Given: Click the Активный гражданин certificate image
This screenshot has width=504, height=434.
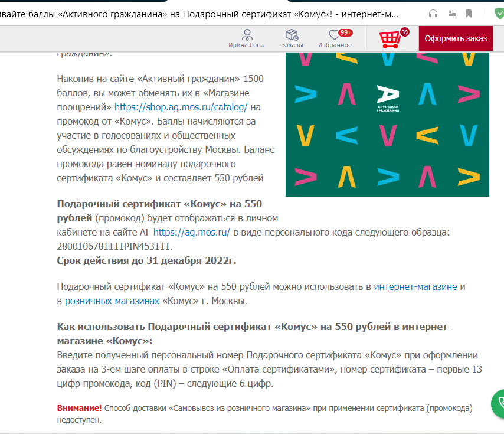Looking at the screenshot, I should [387, 124].
